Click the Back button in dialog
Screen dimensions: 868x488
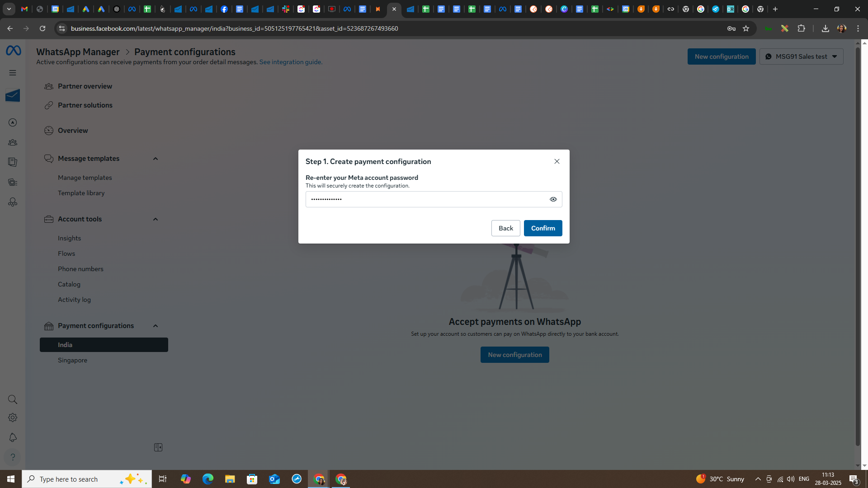(505, 228)
